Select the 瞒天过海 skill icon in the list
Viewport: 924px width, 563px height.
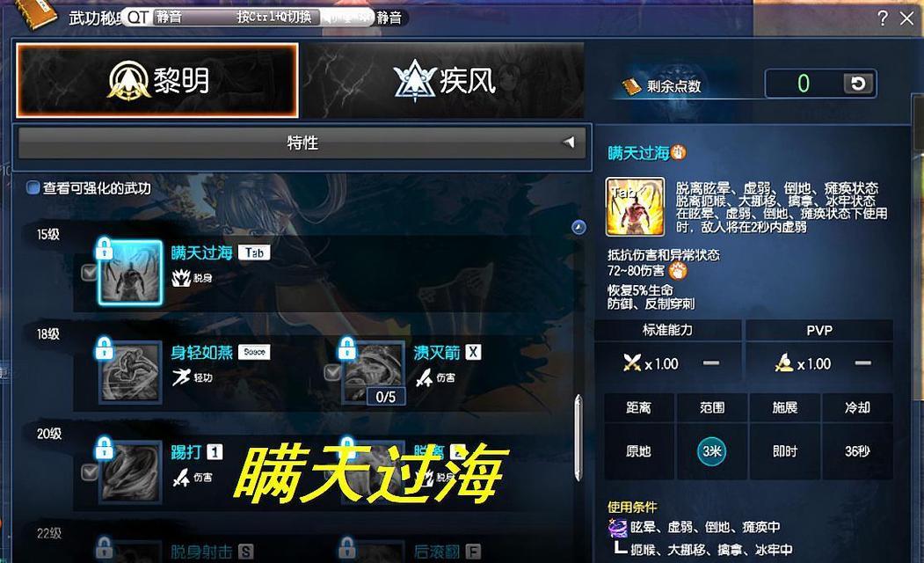pos(130,273)
